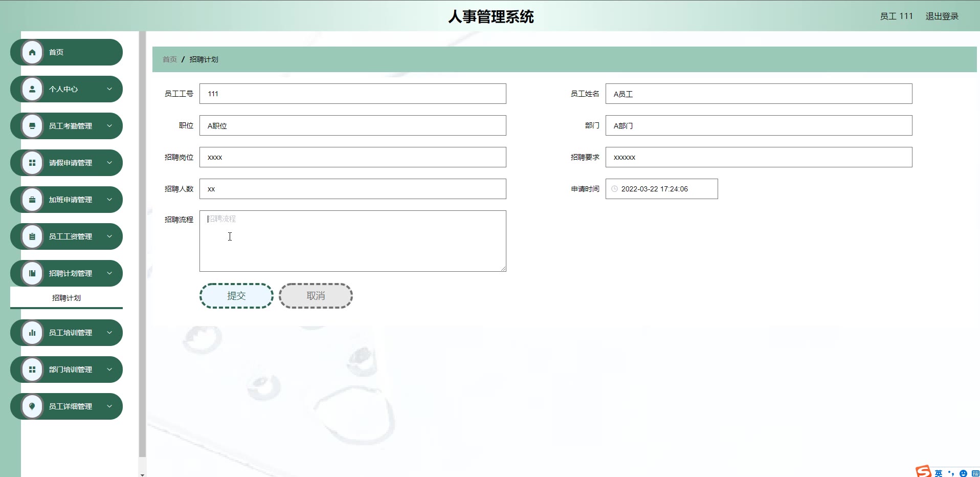Expand the 员工工资管理 chevron
This screenshot has height=477, width=980.
[109, 236]
